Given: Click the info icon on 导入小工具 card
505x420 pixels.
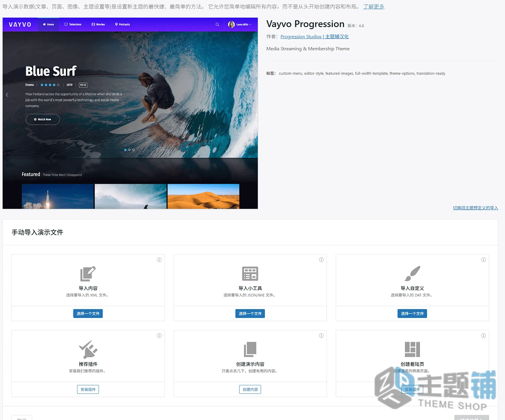Looking at the screenshot, I should tap(321, 260).
